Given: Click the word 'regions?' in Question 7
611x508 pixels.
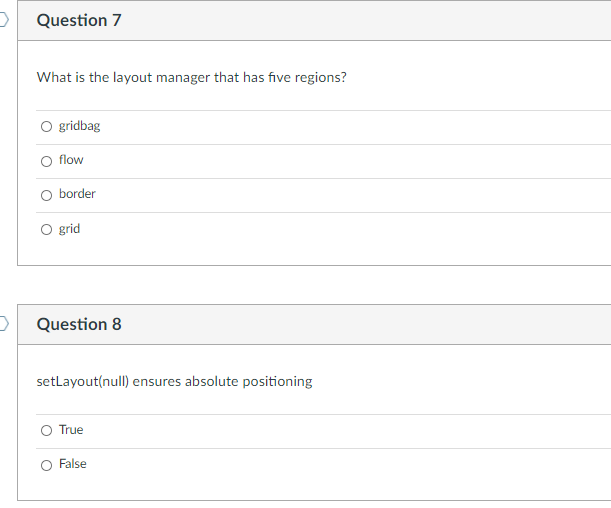Looking at the screenshot, I should click(x=320, y=77).
